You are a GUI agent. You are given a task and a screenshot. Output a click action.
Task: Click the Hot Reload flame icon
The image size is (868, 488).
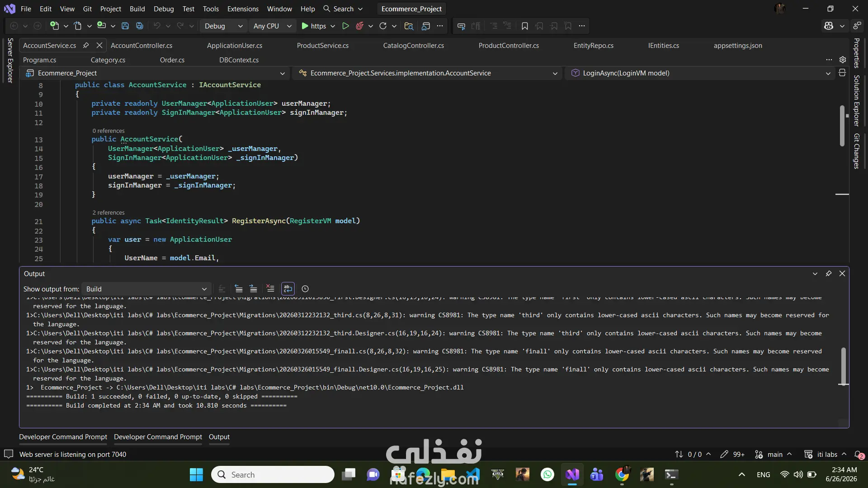[x=359, y=26]
